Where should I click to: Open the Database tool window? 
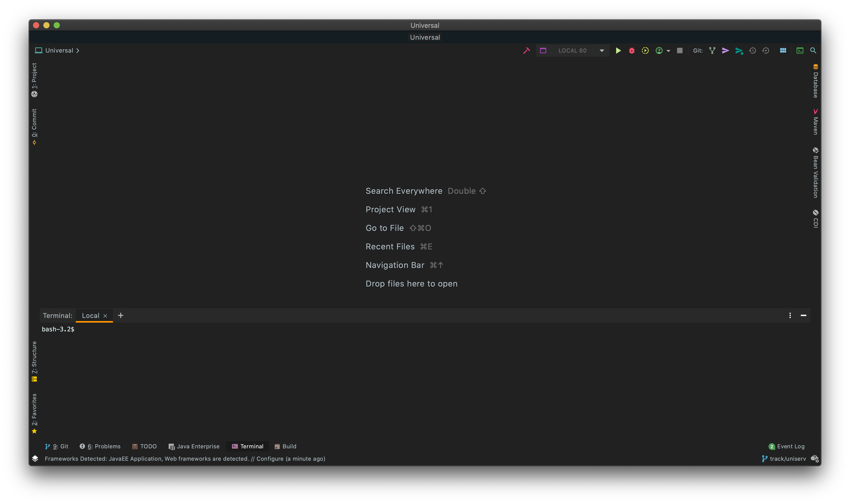815,81
